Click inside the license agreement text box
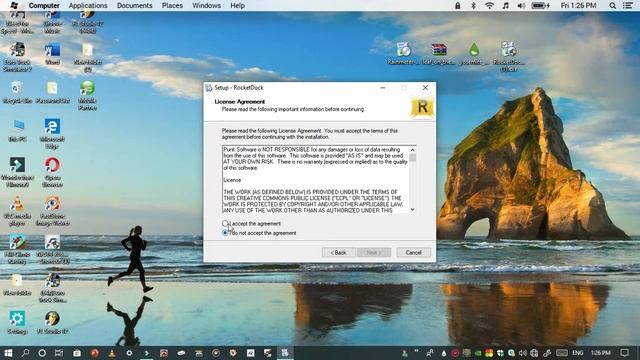The image size is (640, 360). 316,179
